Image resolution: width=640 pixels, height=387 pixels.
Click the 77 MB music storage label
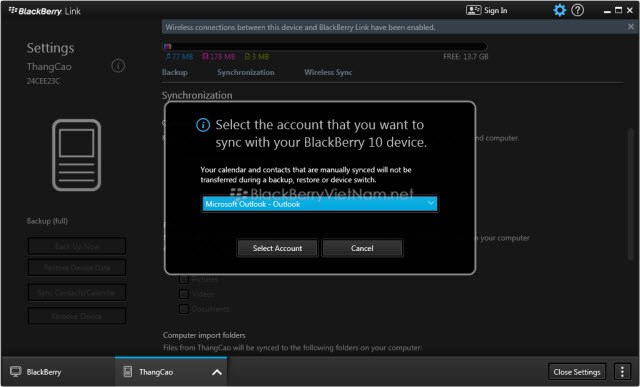[x=179, y=56]
